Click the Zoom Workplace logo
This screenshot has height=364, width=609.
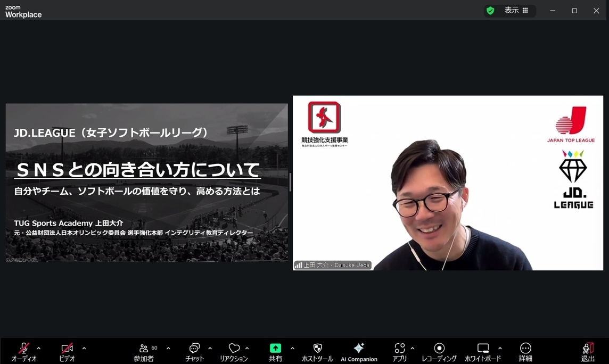(x=23, y=12)
